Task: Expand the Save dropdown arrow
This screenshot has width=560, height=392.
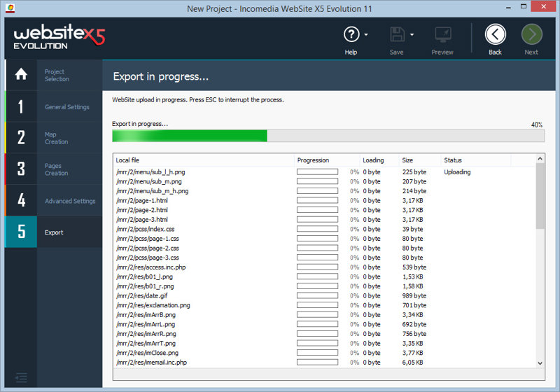Action: point(412,35)
